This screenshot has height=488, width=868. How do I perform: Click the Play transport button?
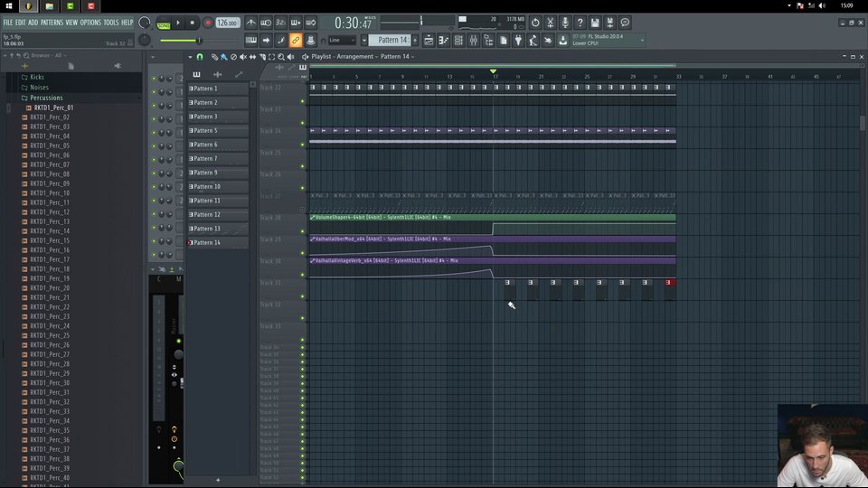(178, 23)
